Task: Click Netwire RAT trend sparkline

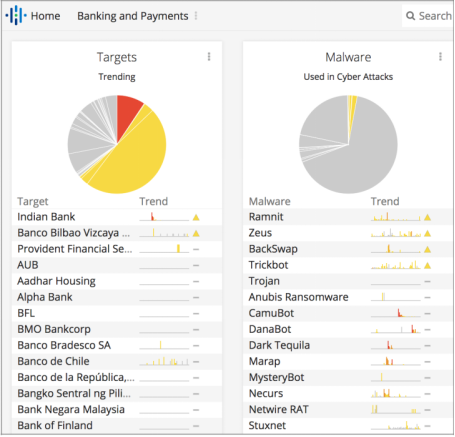Action: [396, 409]
